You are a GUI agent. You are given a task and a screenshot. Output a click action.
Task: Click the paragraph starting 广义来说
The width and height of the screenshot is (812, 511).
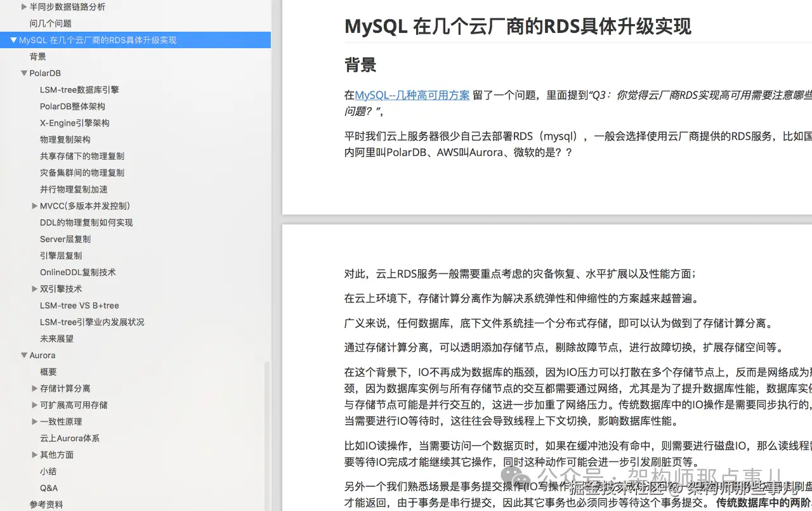click(x=560, y=323)
